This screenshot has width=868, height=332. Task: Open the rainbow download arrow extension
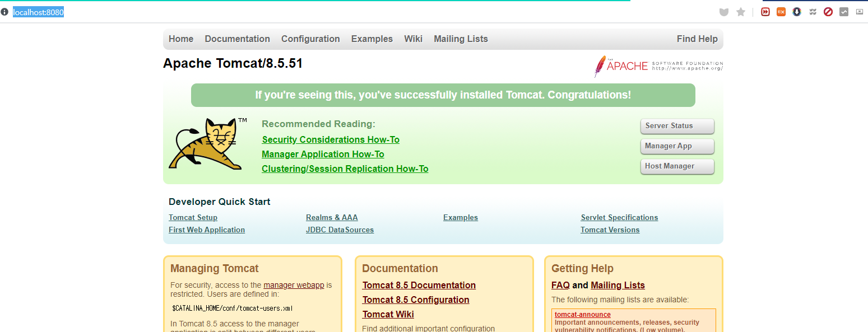[797, 12]
